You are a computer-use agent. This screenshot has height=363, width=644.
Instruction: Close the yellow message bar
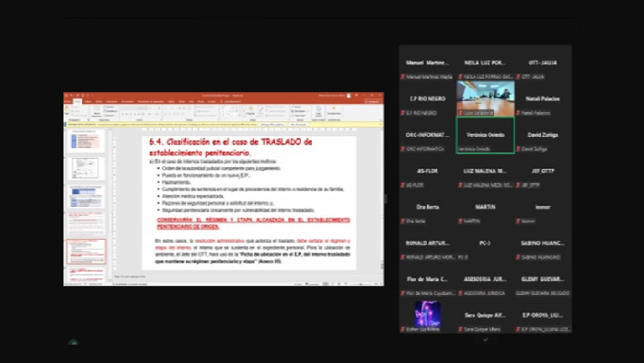(x=381, y=124)
